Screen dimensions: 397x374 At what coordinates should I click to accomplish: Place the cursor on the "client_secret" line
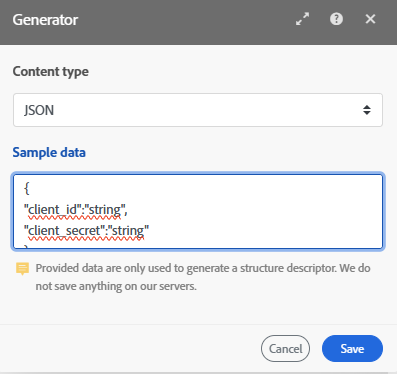point(86,231)
